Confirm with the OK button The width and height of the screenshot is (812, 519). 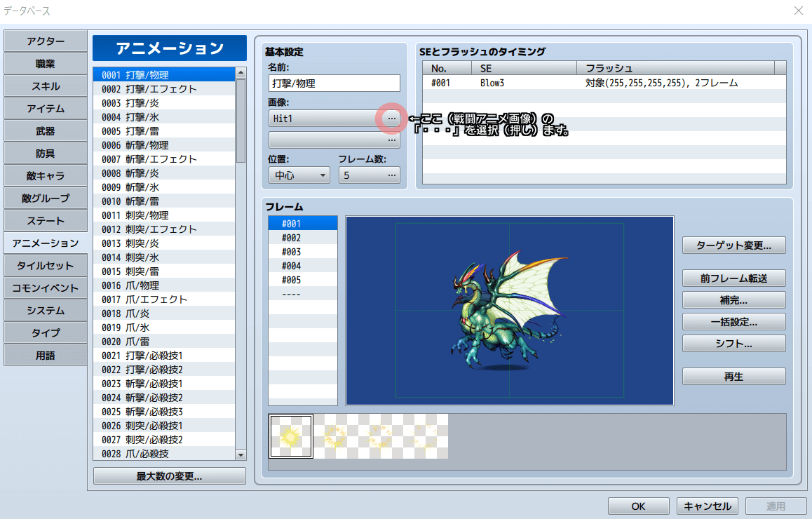tap(639, 506)
